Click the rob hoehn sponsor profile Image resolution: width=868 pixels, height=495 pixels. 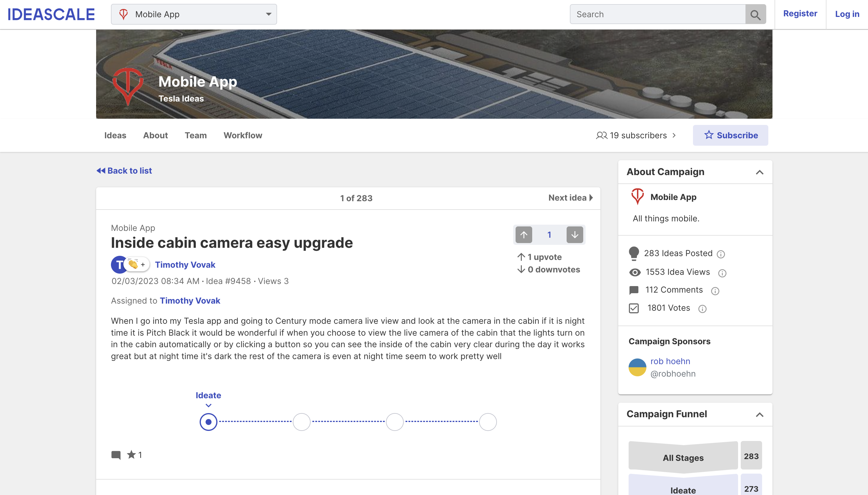[x=671, y=360]
